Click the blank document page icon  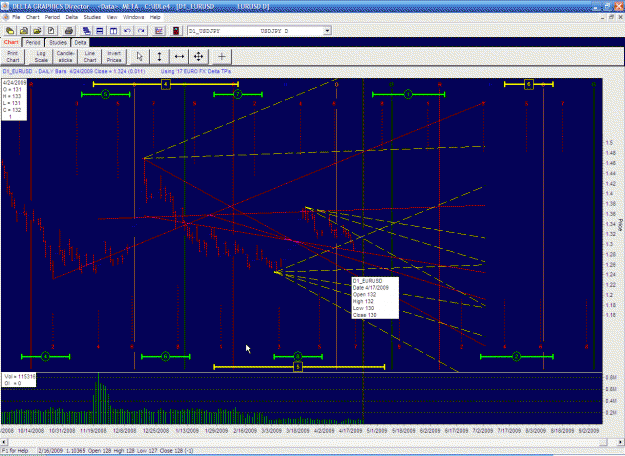[51, 31]
